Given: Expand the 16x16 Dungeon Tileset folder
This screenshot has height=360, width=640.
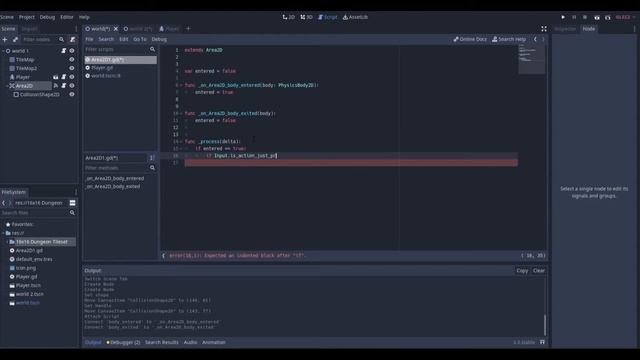Looking at the screenshot, I should pyautogui.click(x=7, y=242).
